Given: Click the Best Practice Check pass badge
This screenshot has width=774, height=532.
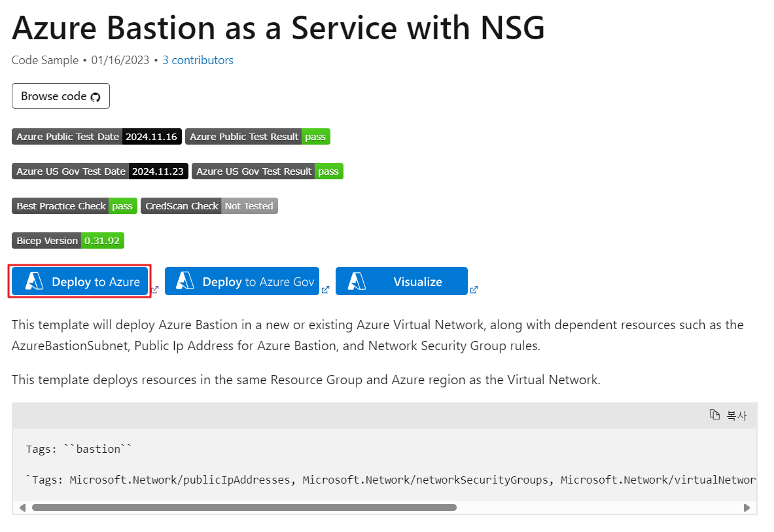Looking at the screenshot, I should click(x=75, y=205).
